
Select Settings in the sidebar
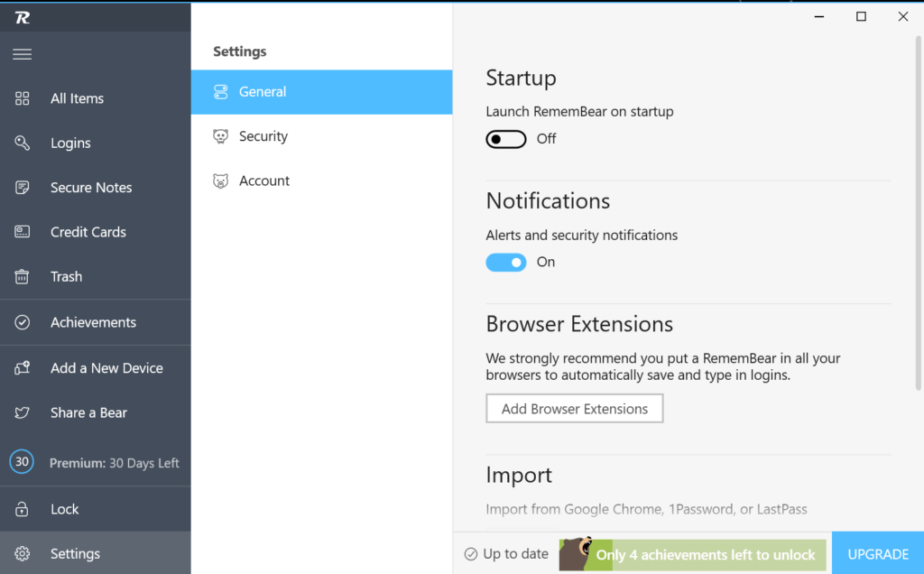96,553
